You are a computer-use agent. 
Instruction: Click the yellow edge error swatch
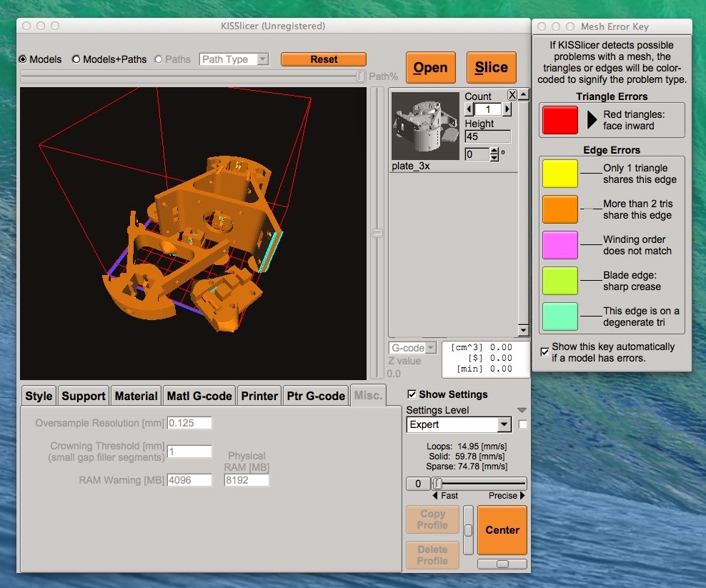[x=560, y=174]
